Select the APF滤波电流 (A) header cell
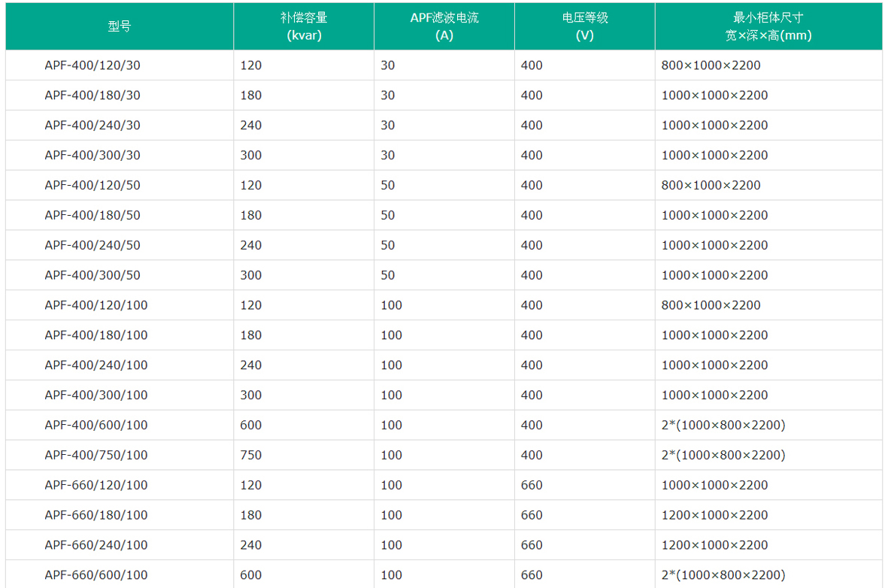 444,26
